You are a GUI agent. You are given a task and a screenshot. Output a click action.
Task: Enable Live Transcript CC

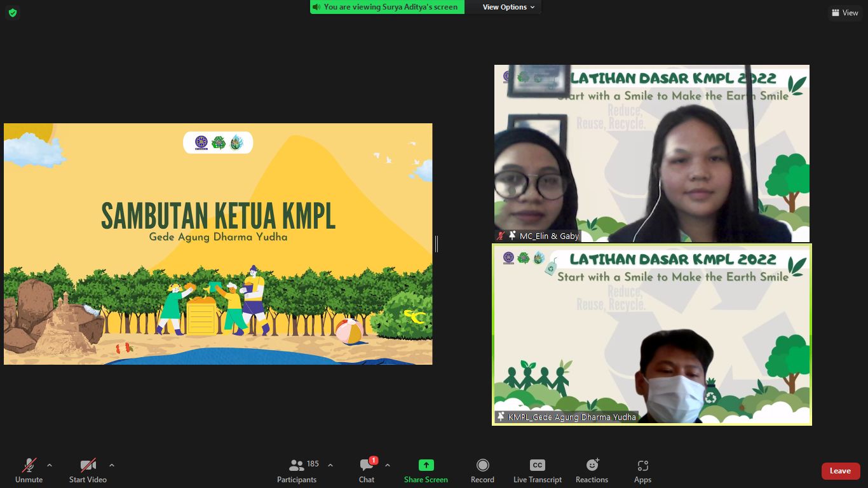coord(538,471)
